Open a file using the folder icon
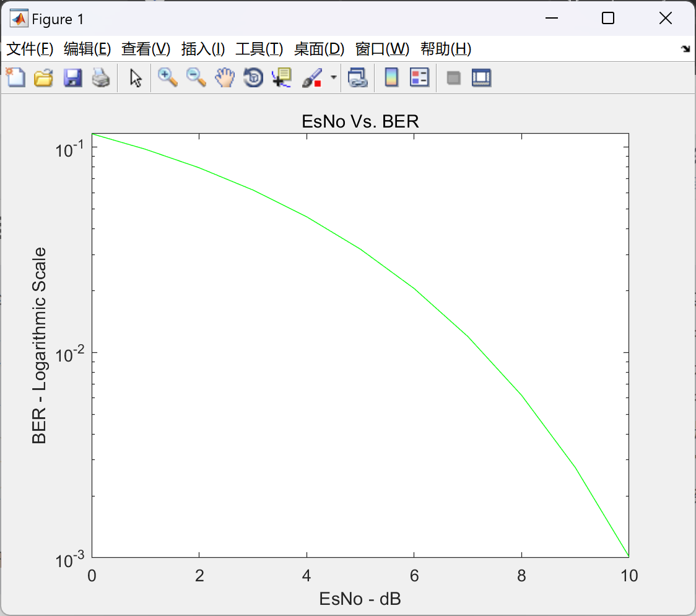 point(43,77)
